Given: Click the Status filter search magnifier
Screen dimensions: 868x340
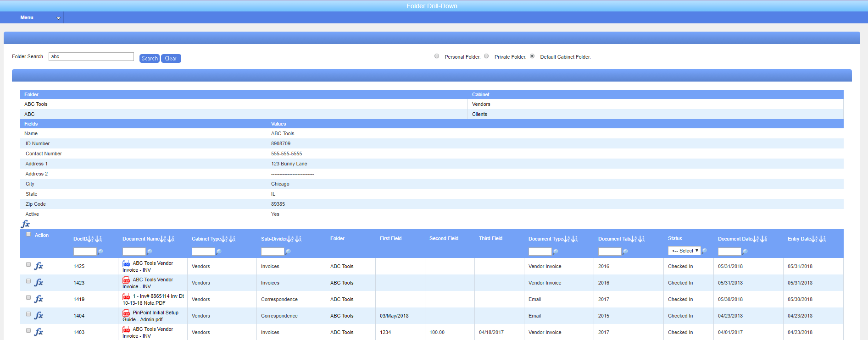Looking at the screenshot, I should 704,251.
